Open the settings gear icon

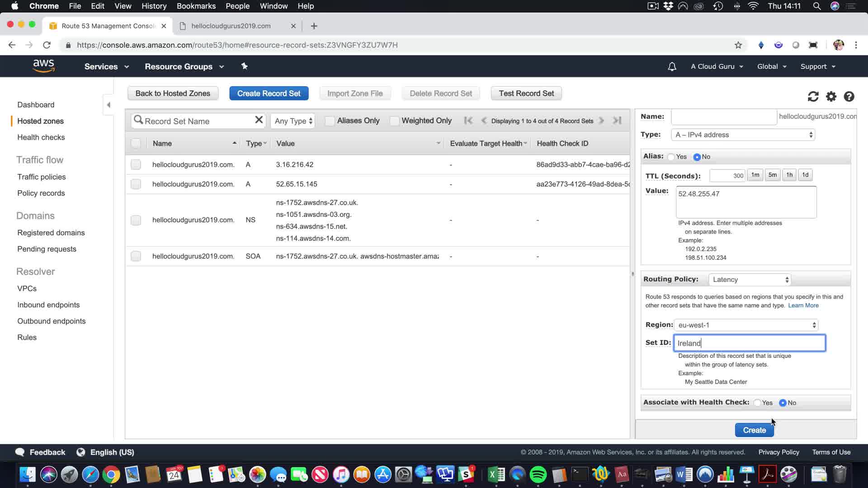point(831,97)
